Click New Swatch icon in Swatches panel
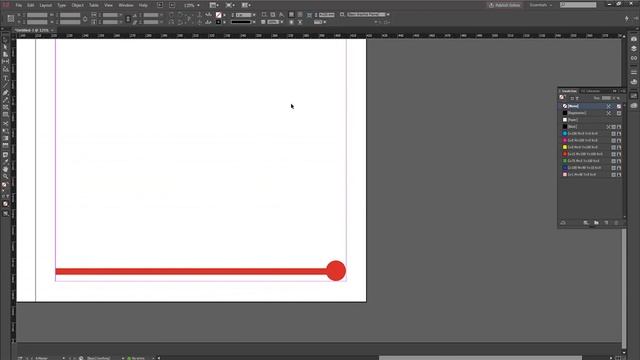 click(606, 223)
